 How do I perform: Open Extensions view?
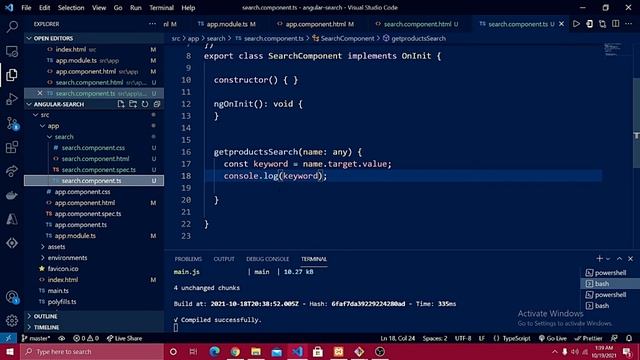click(x=12, y=147)
